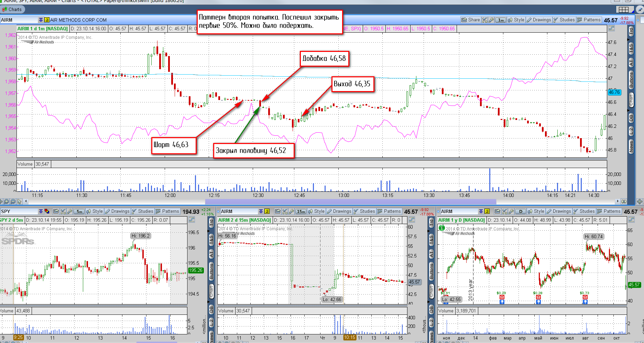The image size is (644, 343).
Task: Open Drawings menu in SPY chart
Action: pyautogui.click(x=117, y=211)
